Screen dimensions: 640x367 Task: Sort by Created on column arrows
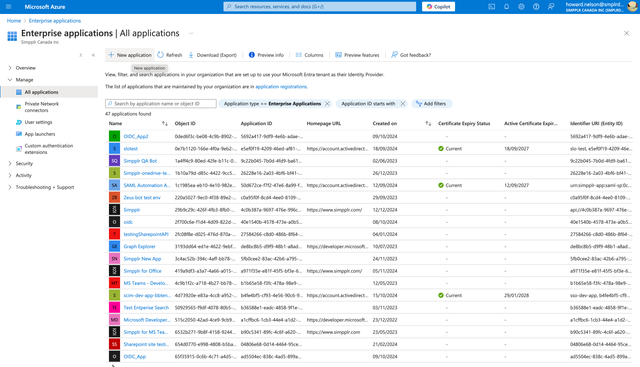[x=428, y=123]
